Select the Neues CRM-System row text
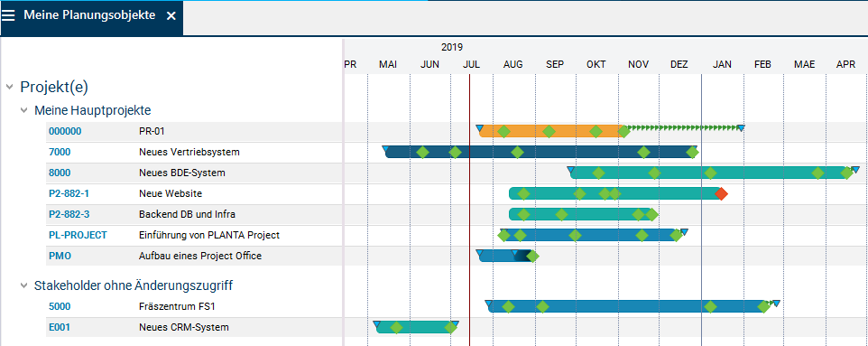The image size is (868, 346). click(x=184, y=328)
